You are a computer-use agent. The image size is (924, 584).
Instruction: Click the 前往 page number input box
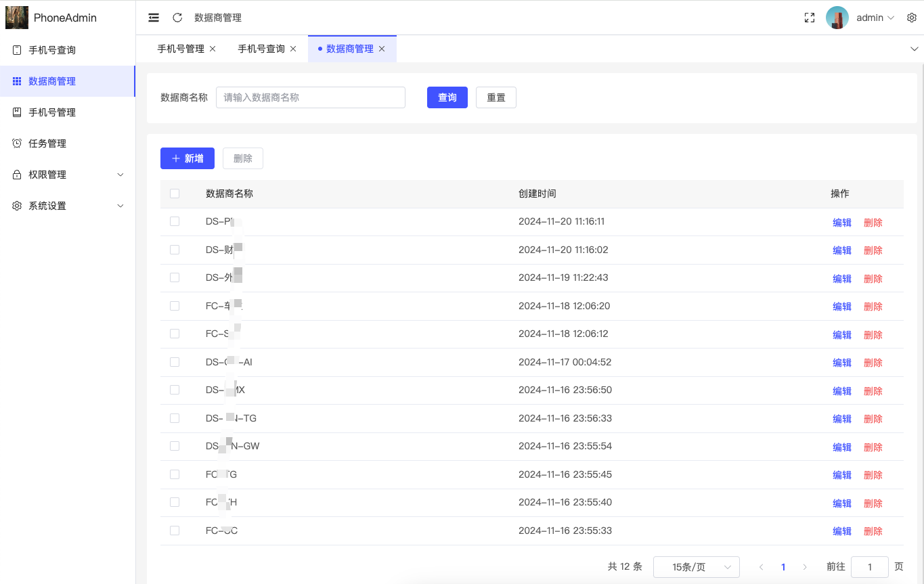click(870, 567)
